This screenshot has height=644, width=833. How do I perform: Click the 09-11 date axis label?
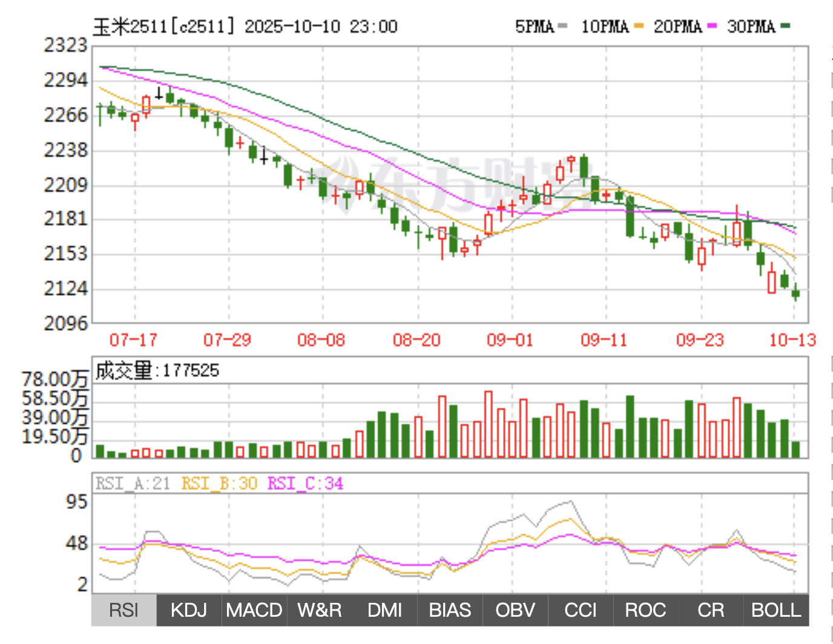[x=604, y=340]
